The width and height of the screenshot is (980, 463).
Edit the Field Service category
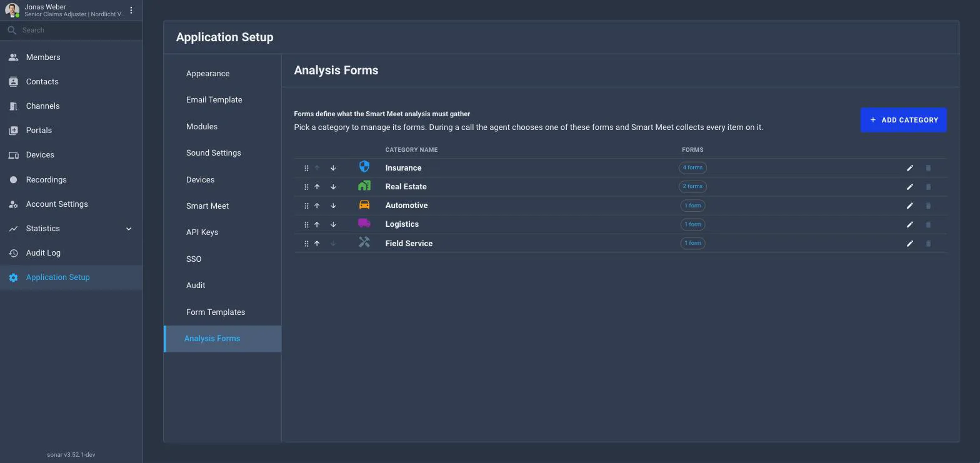tap(910, 244)
